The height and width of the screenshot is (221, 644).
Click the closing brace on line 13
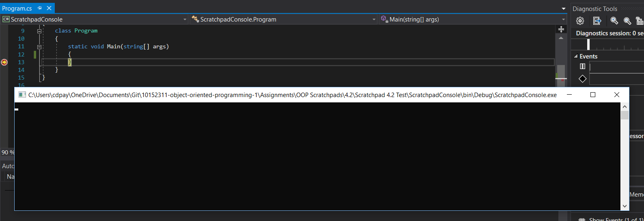coord(70,62)
